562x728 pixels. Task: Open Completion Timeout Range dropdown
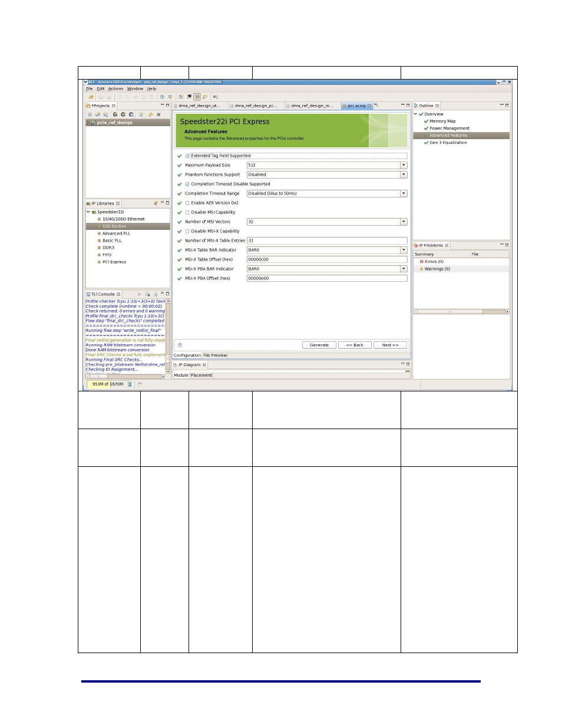(x=404, y=193)
